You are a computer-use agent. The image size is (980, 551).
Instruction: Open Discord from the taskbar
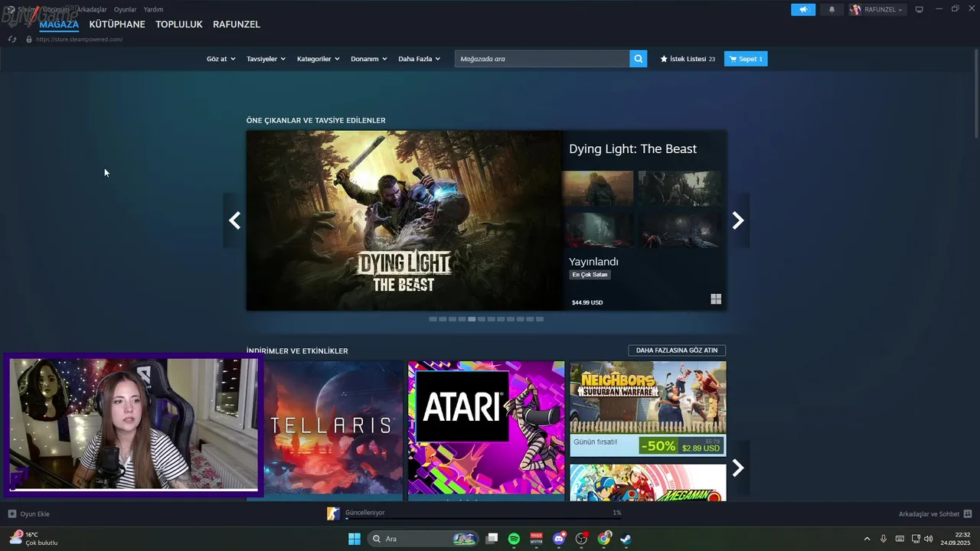point(559,539)
